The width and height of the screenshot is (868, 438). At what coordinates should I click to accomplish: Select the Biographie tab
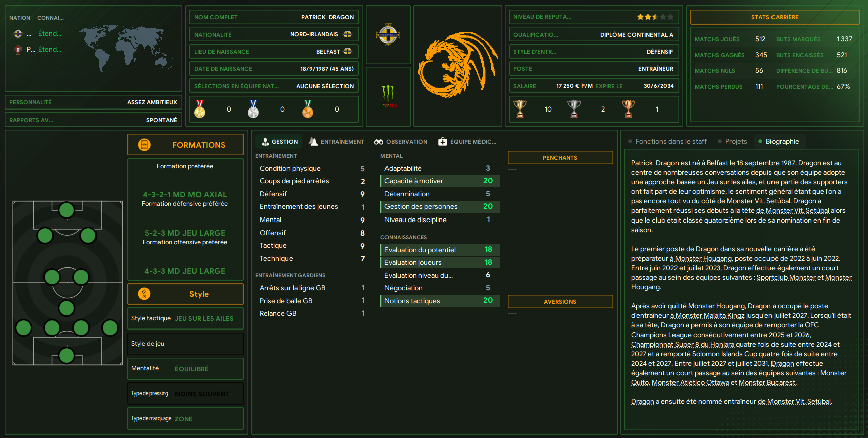pos(779,142)
